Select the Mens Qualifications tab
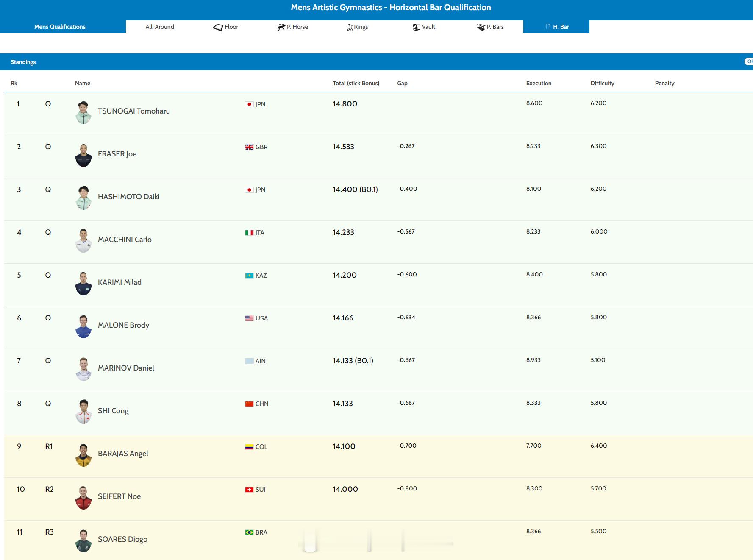 tap(60, 27)
